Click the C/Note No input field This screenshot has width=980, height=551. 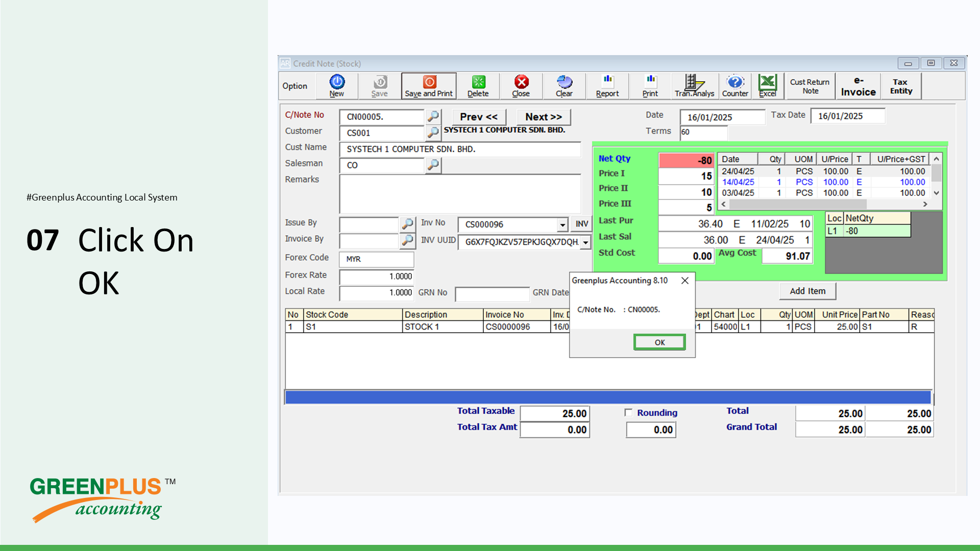coord(382,117)
